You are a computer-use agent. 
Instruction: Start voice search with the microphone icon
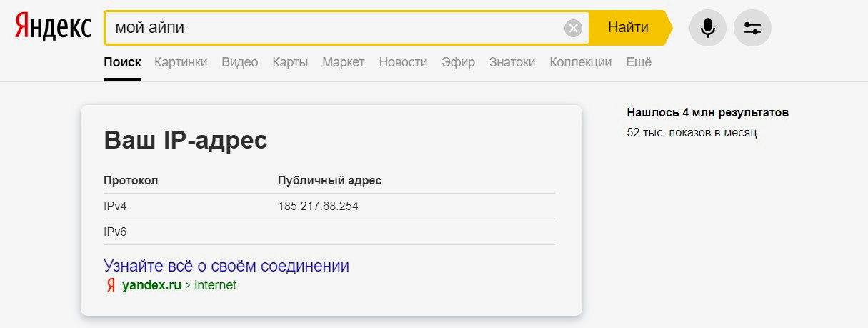707,29
